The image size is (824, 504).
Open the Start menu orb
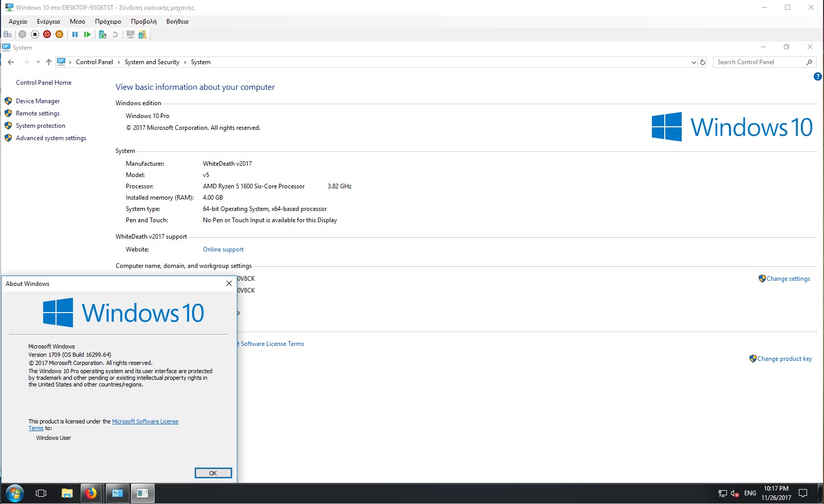click(x=14, y=493)
